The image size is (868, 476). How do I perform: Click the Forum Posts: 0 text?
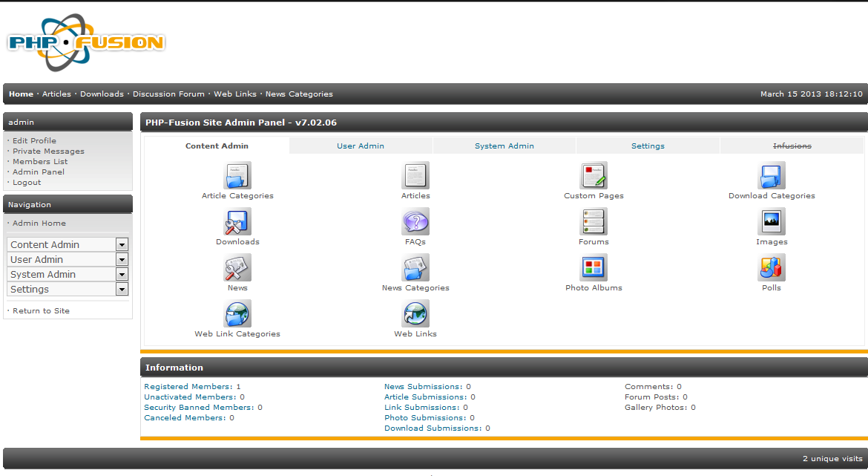click(x=656, y=397)
